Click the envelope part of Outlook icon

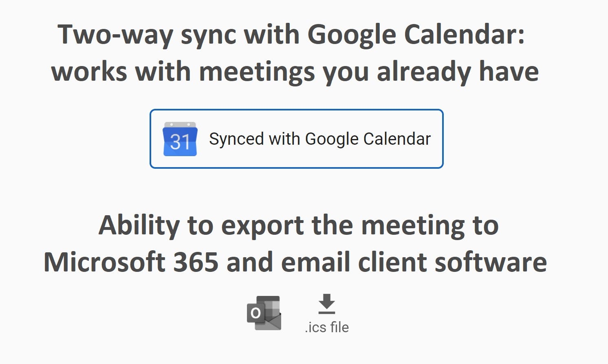point(270,322)
